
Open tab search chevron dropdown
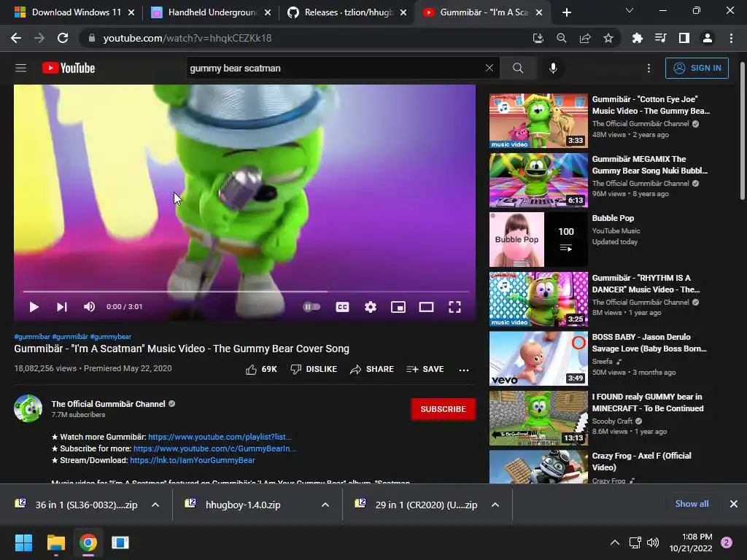630,10
